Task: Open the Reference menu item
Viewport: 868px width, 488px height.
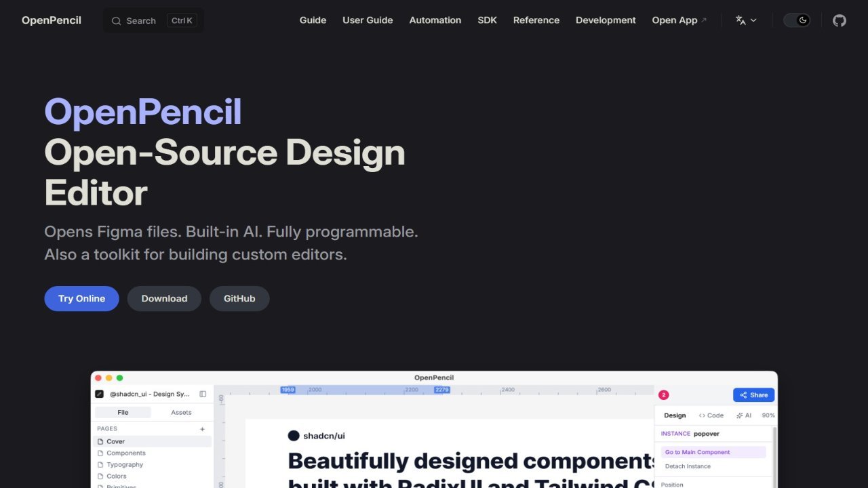Action: 536,20
